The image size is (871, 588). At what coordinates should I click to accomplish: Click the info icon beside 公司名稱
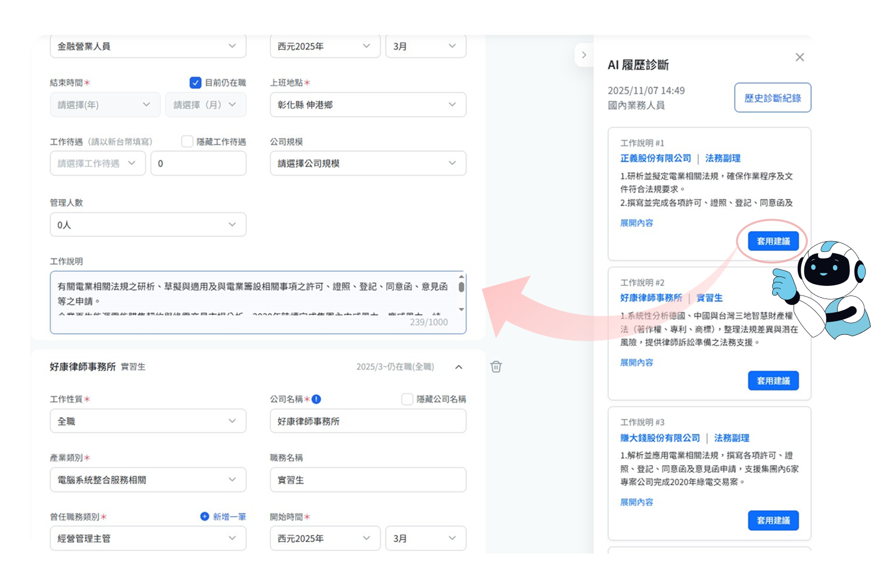point(316,399)
